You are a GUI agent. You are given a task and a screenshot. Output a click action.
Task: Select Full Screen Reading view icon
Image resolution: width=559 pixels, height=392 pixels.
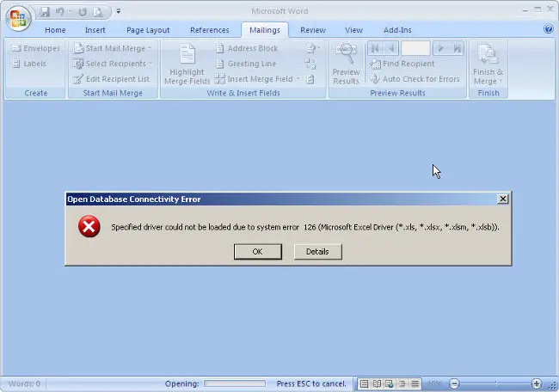(377, 383)
